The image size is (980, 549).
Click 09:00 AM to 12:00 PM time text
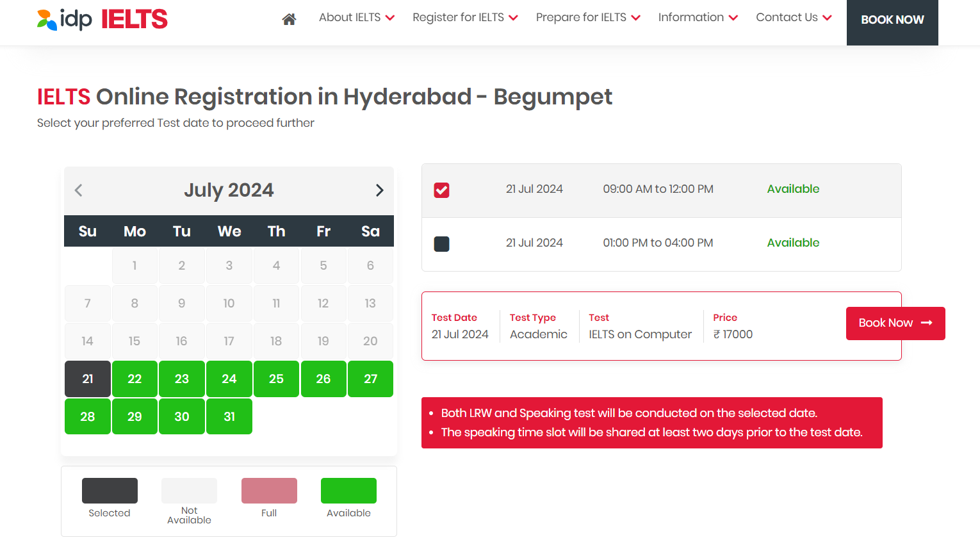(658, 189)
